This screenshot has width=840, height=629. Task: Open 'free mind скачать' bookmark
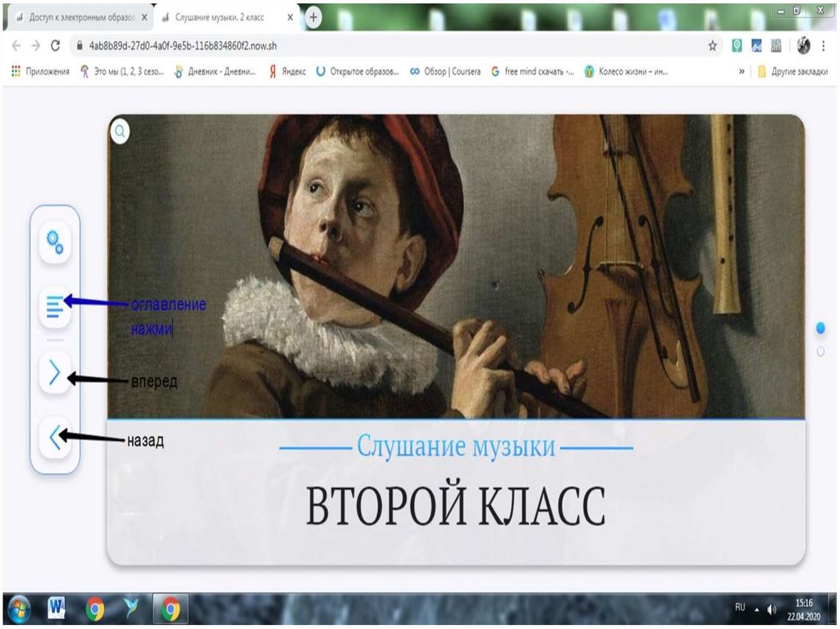pos(532,71)
